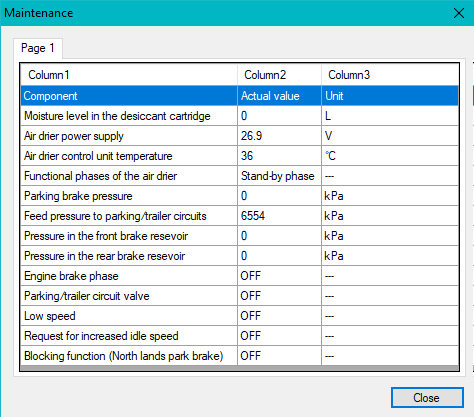
Task: Click OFF value for Parking/trailer circuit valve
Action: pyautogui.click(x=279, y=296)
